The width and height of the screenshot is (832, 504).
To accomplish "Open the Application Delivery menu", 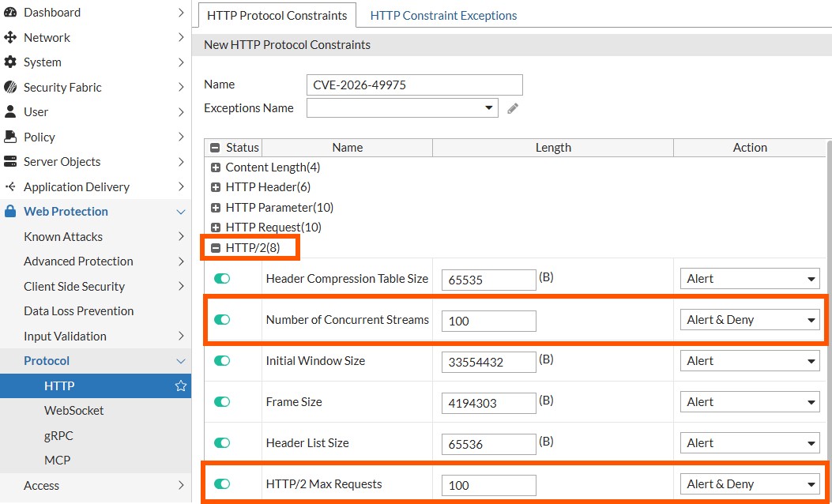I will pos(96,186).
